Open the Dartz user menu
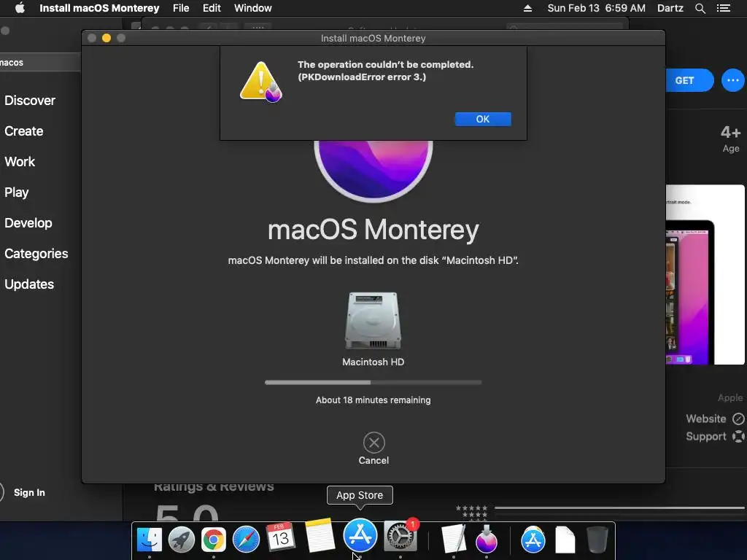747x560 pixels. click(x=670, y=8)
